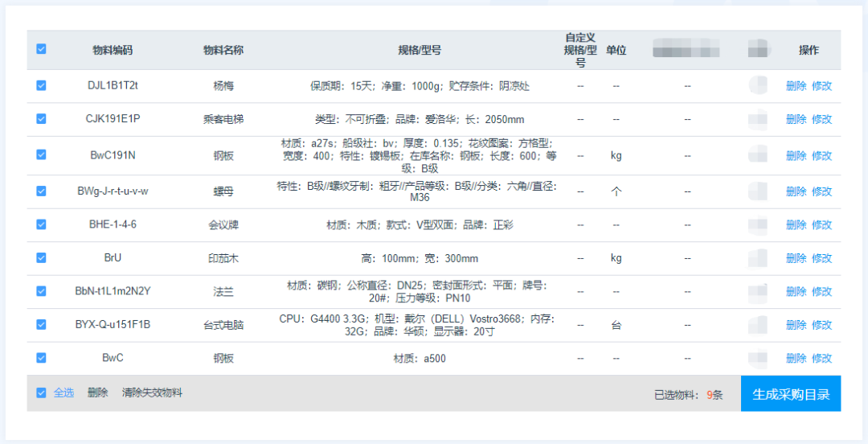Click 清除失效物料 in the footer

coord(152,393)
